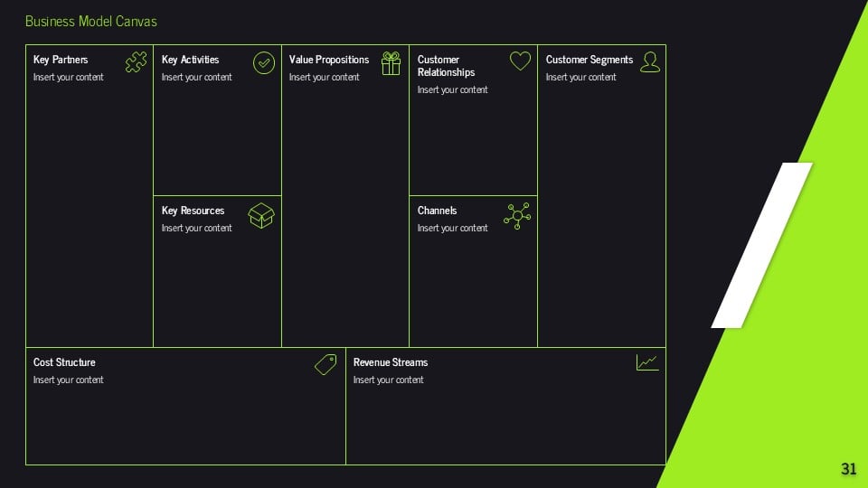Click the network nodes icon in Channels
868x488 pixels.
(x=517, y=215)
